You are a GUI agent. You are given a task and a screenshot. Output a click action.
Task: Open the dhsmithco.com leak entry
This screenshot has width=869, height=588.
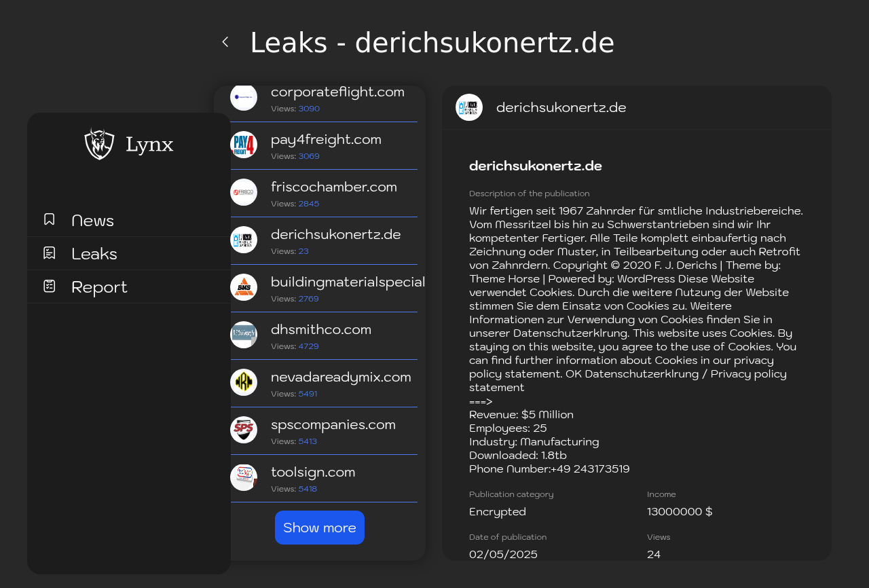tap(324, 336)
